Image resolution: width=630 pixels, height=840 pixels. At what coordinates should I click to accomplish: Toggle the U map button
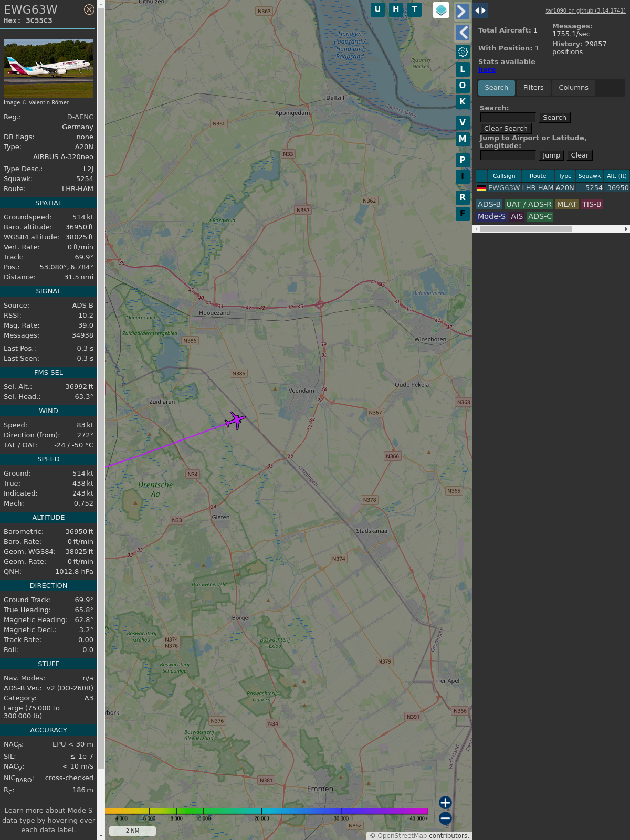tap(377, 9)
